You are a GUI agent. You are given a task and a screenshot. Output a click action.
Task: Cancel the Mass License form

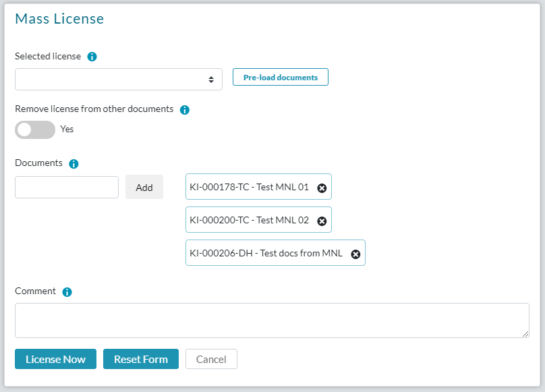point(211,359)
